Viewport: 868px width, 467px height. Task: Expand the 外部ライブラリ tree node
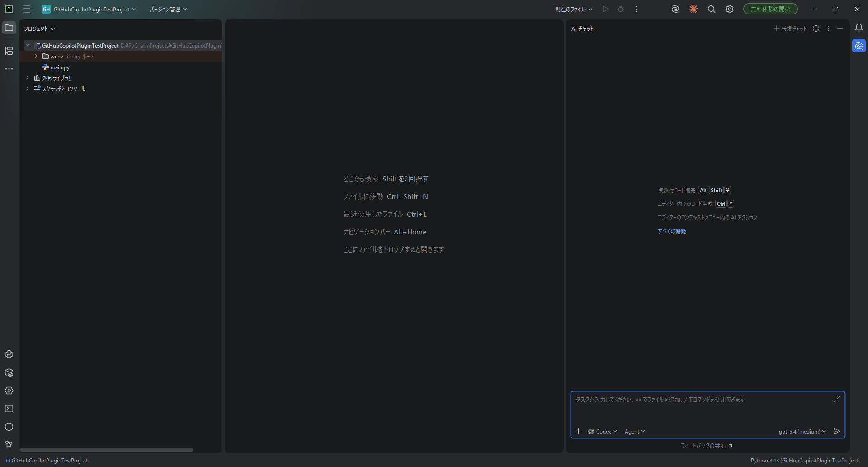28,78
